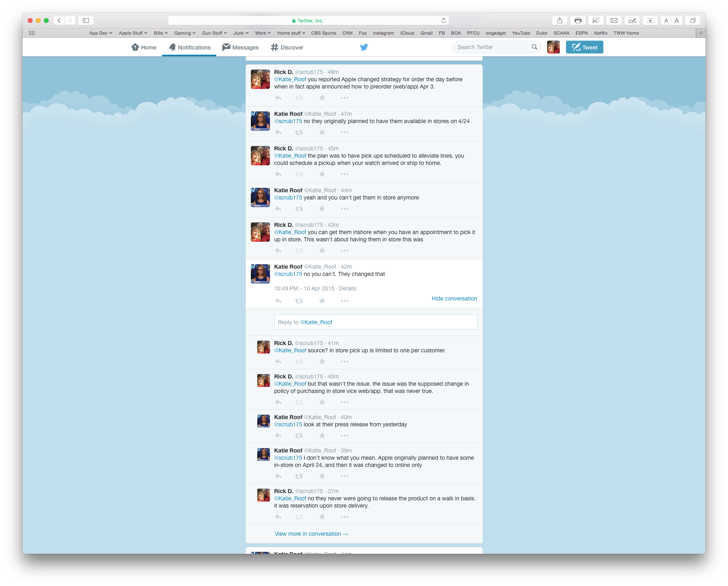
Task: Open more options on Rick D.'s 40m tweet
Action: 345,402
